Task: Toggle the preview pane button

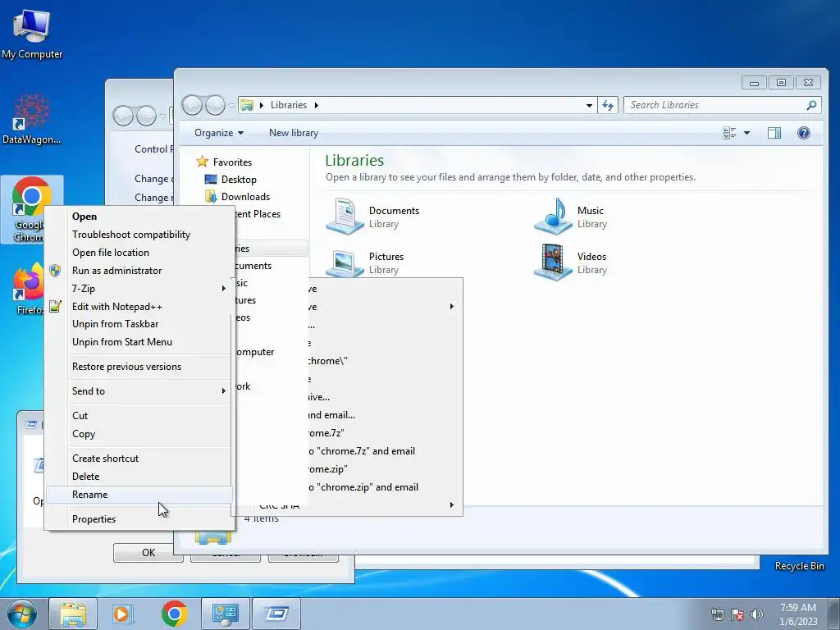Action: pyautogui.click(x=774, y=133)
